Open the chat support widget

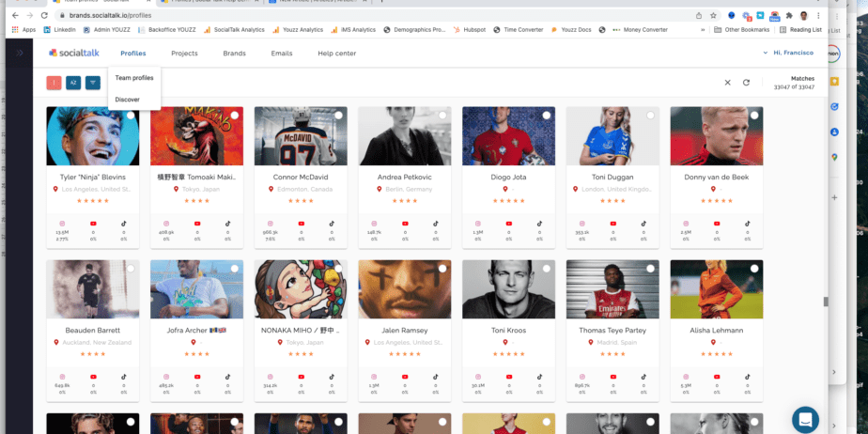(805, 419)
